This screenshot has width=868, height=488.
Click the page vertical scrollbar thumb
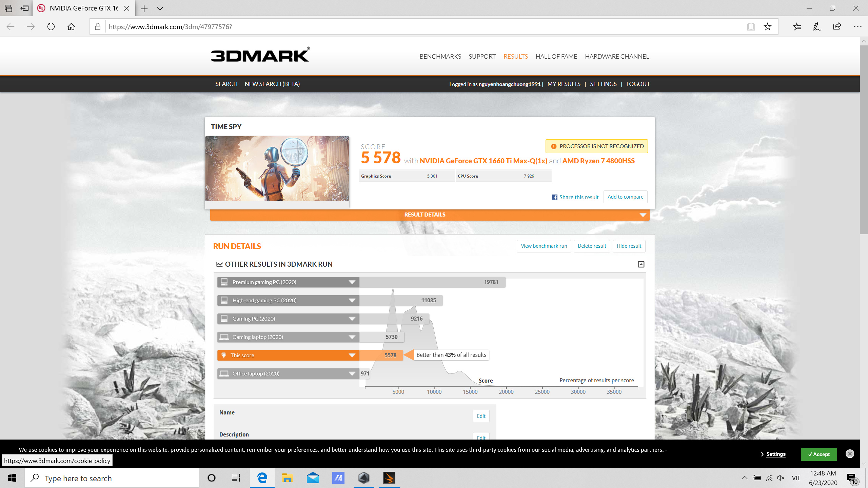pyautogui.click(x=864, y=139)
